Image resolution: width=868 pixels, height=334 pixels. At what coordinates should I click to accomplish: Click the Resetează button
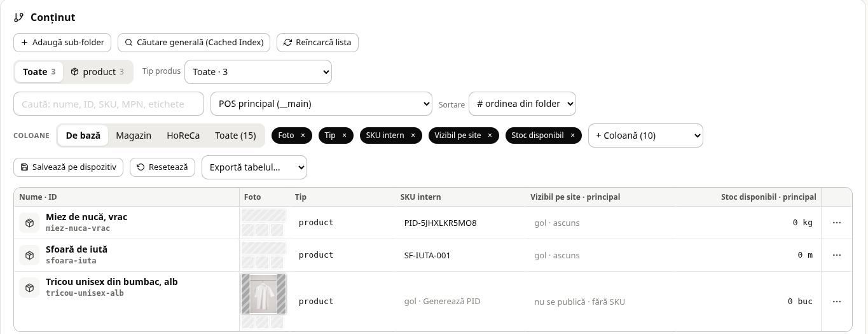pos(162,167)
